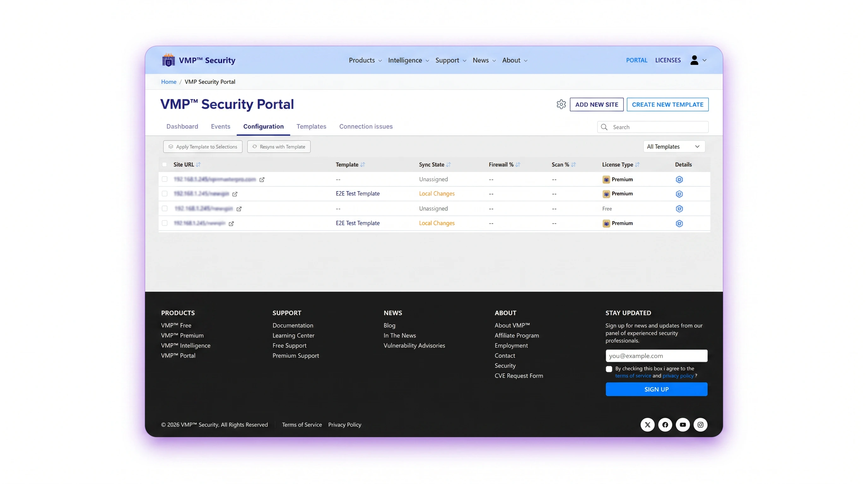Switch to the Events tab
The width and height of the screenshot is (868, 484).
221,127
